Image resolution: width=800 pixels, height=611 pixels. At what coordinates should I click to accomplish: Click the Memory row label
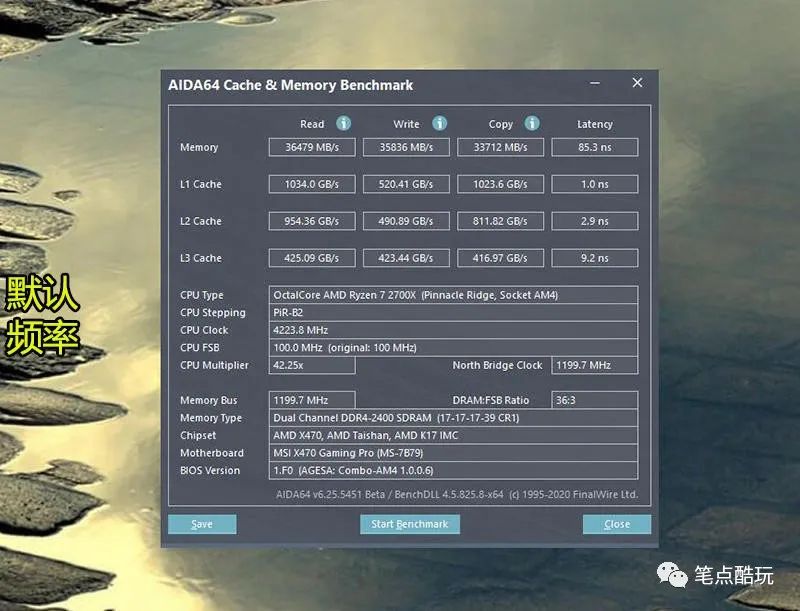[x=199, y=147]
